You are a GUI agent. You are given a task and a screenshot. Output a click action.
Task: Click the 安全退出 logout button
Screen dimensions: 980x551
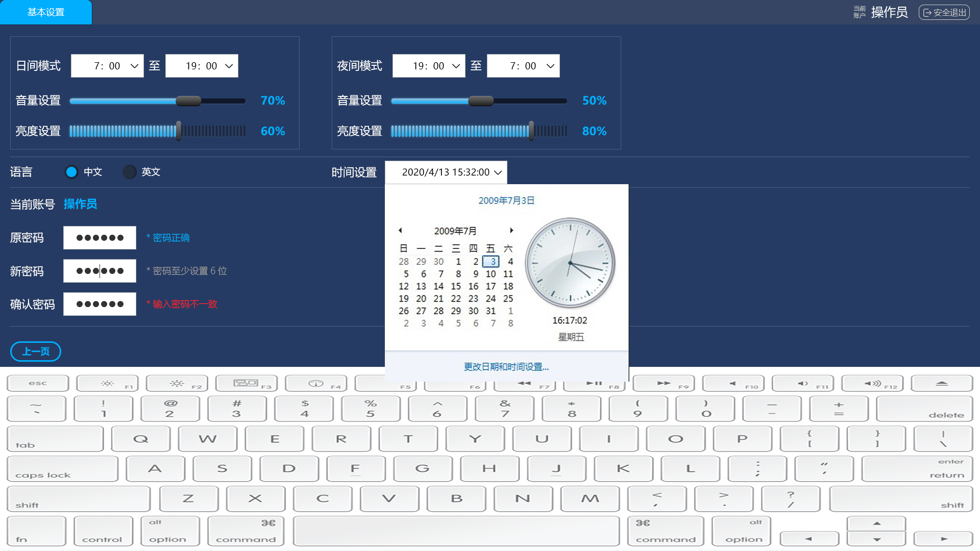pyautogui.click(x=944, y=12)
